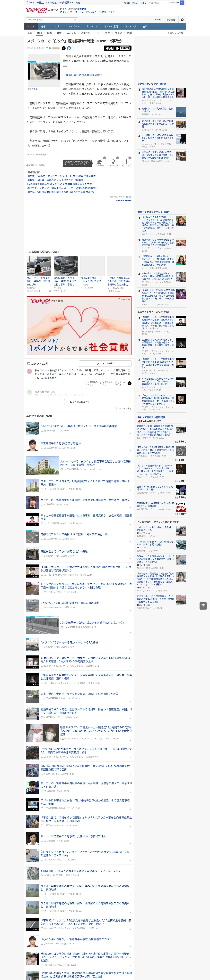Switch to the 速報 tab
The width and height of the screenshot is (210, 980).
point(43,27)
